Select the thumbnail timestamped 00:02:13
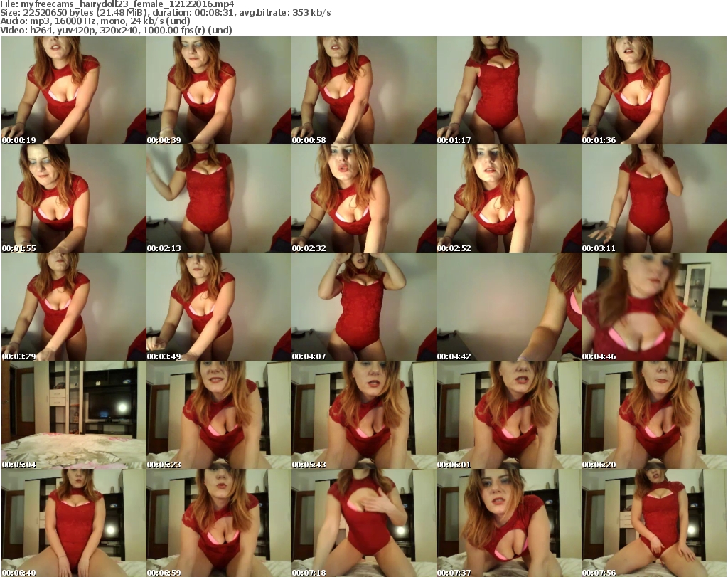This screenshot has height=577, width=728. [x=219, y=198]
